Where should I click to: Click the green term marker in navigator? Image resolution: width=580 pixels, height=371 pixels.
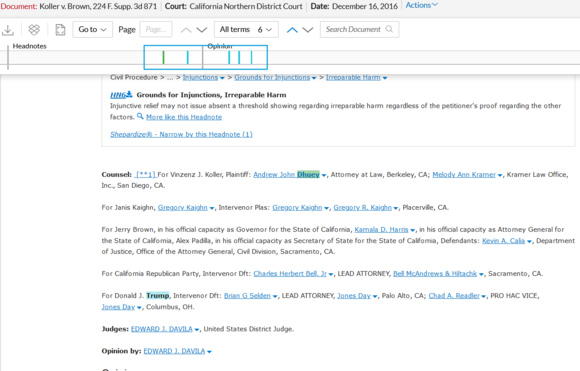(x=163, y=57)
